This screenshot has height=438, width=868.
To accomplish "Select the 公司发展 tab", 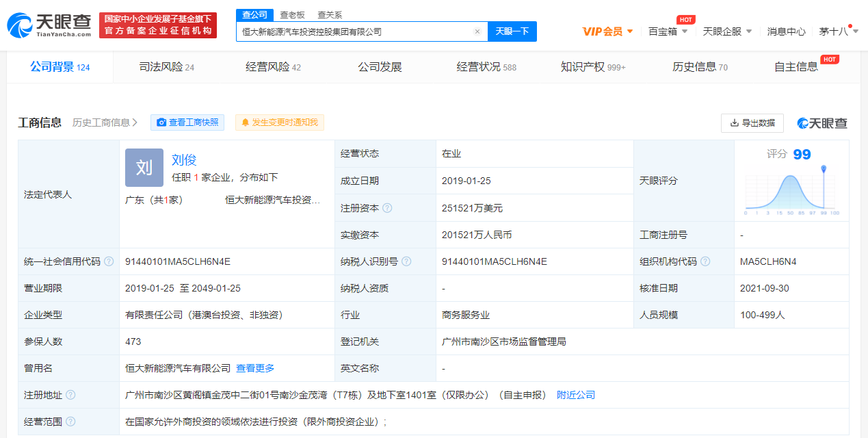I will pos(380,67).
